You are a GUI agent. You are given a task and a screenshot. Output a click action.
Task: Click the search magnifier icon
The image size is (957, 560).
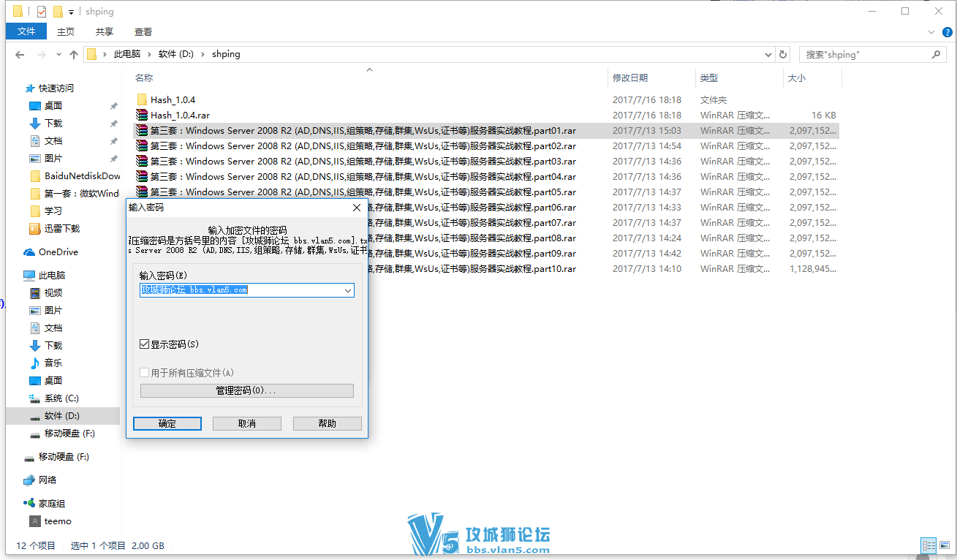click(x=936, y=54)
